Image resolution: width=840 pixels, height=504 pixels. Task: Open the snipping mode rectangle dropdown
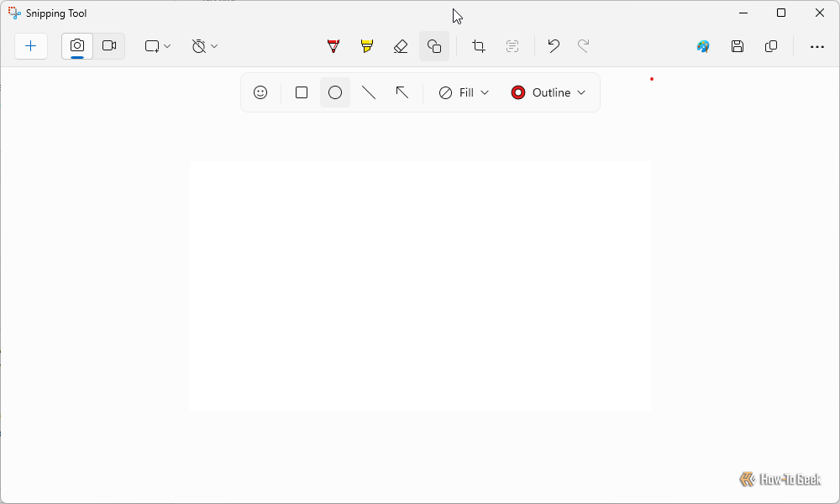tap(158, 46)
